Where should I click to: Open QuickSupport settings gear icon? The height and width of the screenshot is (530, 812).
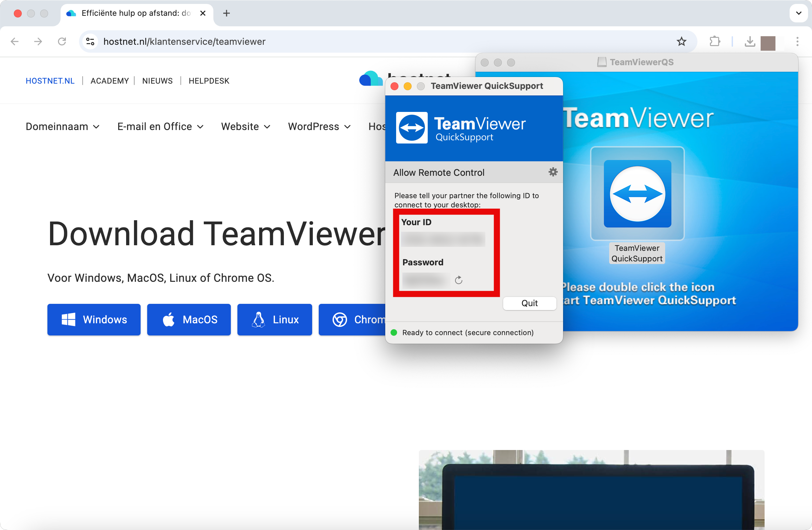pyautogui.click(x=553, y=172)
